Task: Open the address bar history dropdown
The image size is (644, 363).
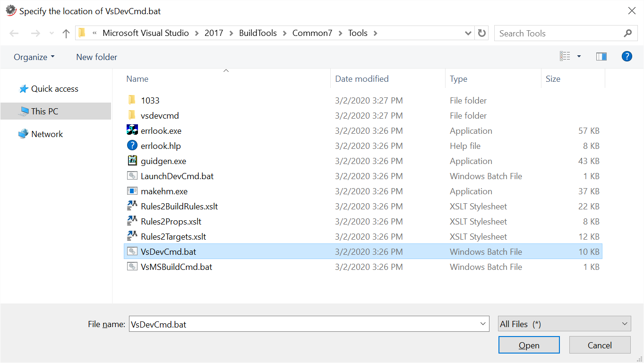Action: pos(468,33)
